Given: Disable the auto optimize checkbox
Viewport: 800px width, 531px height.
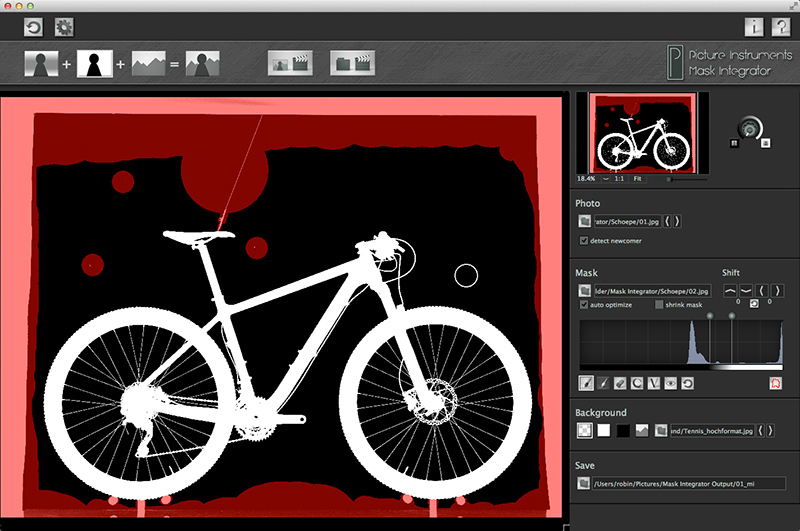Looking at the screenshot, I should (584, 304).
